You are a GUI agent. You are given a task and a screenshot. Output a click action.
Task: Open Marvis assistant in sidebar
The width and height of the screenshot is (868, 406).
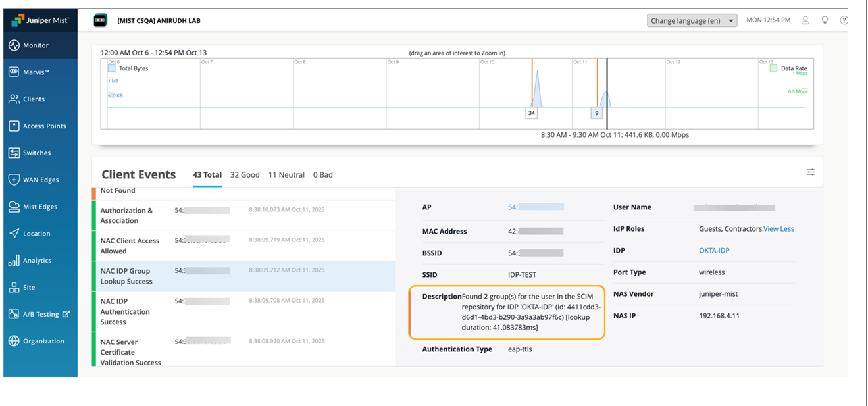coord(14,72)
